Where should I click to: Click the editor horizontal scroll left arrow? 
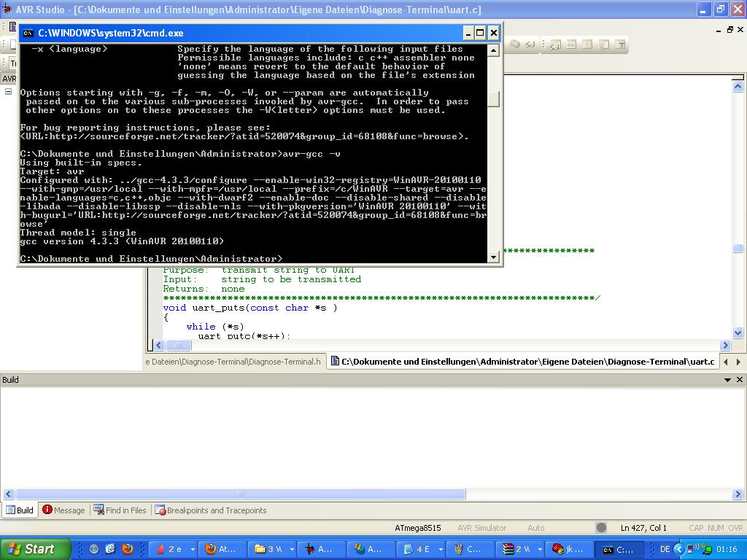[160, 345]
